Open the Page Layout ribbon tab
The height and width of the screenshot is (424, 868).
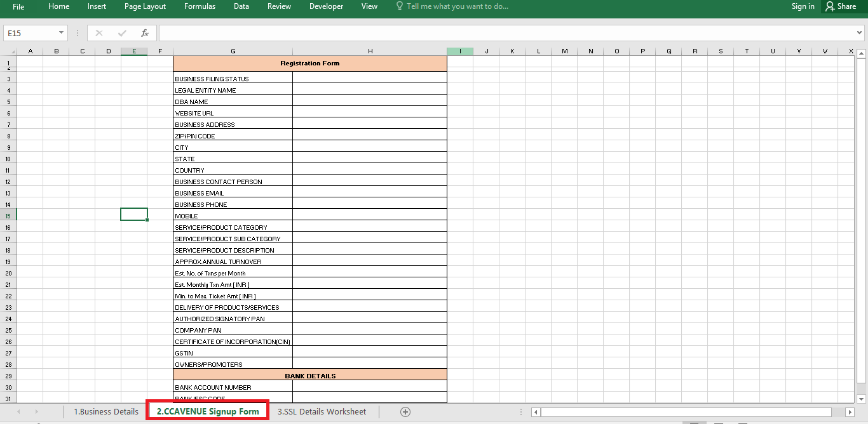pyautogui.click(x=145, y=6)
